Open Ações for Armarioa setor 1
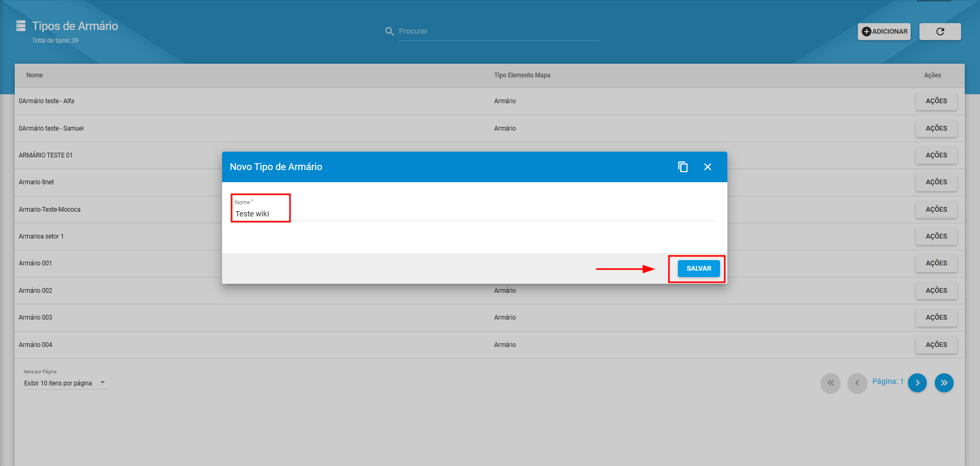Screen dimensions: 980x466 936,236
